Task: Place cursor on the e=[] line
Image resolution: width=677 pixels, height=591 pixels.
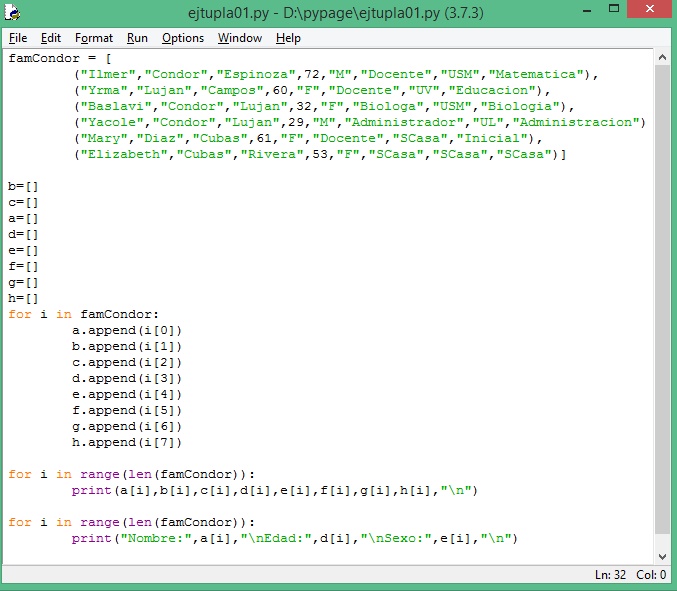Action: 23,250
